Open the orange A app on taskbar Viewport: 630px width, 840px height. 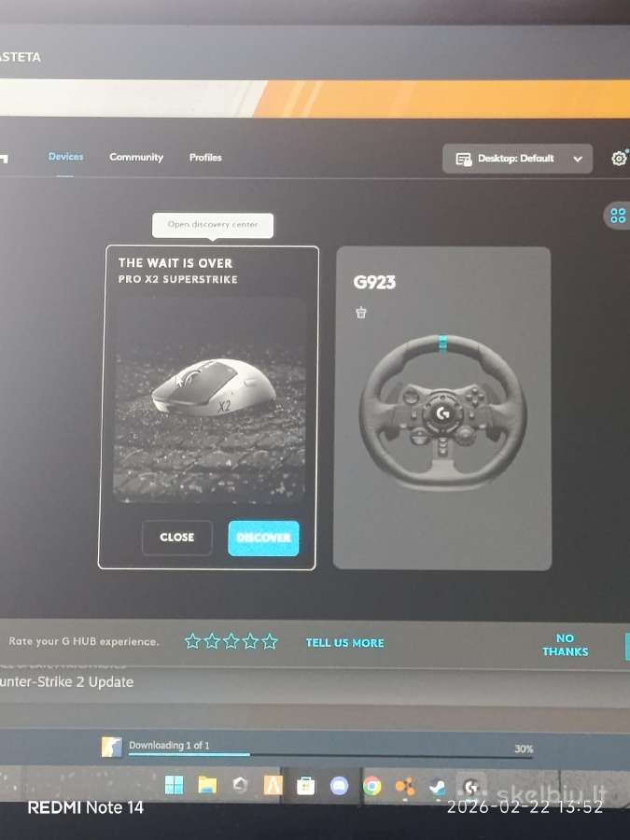tap(273, 786)
